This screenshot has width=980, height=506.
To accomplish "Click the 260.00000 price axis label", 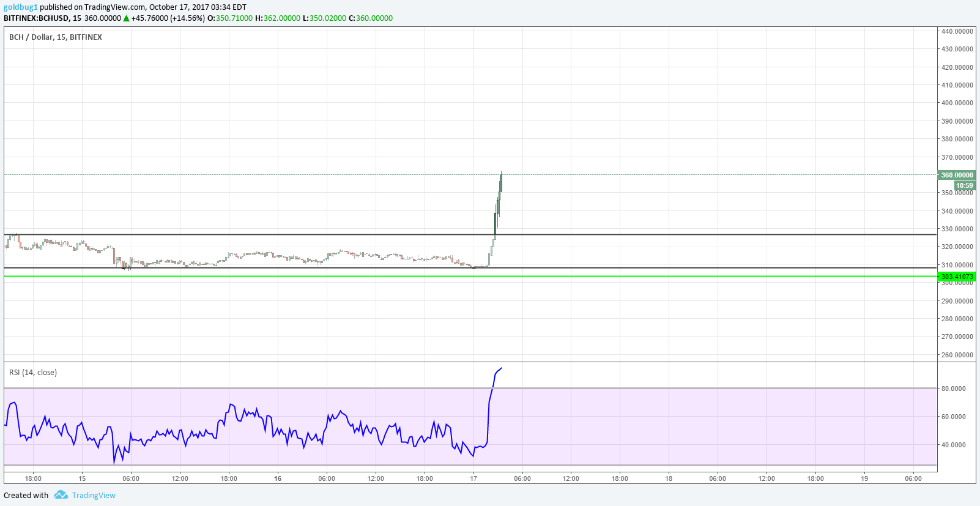I will [957, 355].
